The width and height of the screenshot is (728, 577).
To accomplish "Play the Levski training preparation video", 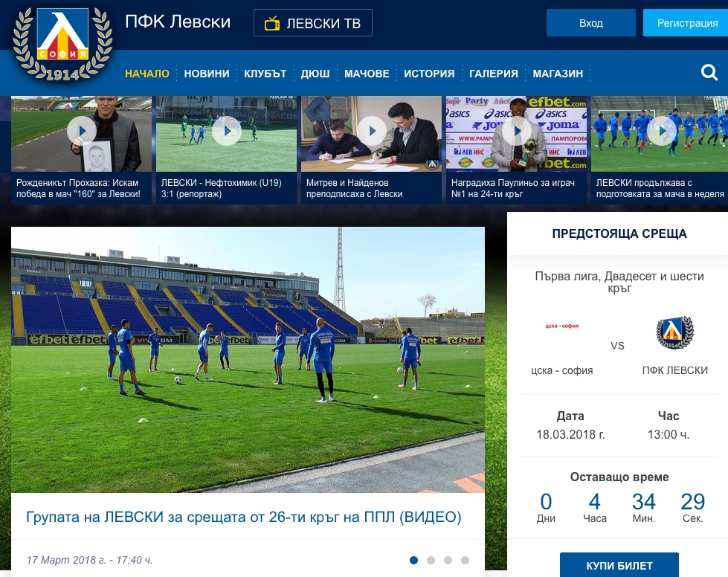I will [x=662, y=132].
